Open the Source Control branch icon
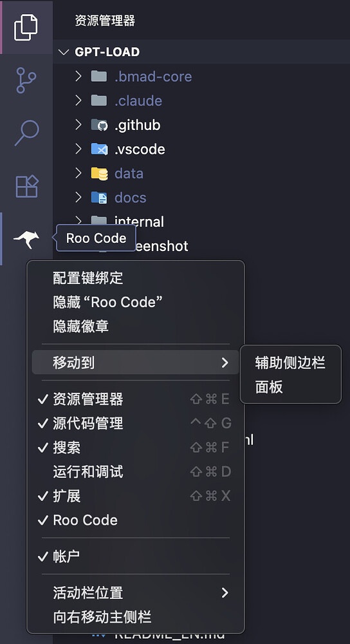Screen dimensions: 350x644 [x=26, y=80]
